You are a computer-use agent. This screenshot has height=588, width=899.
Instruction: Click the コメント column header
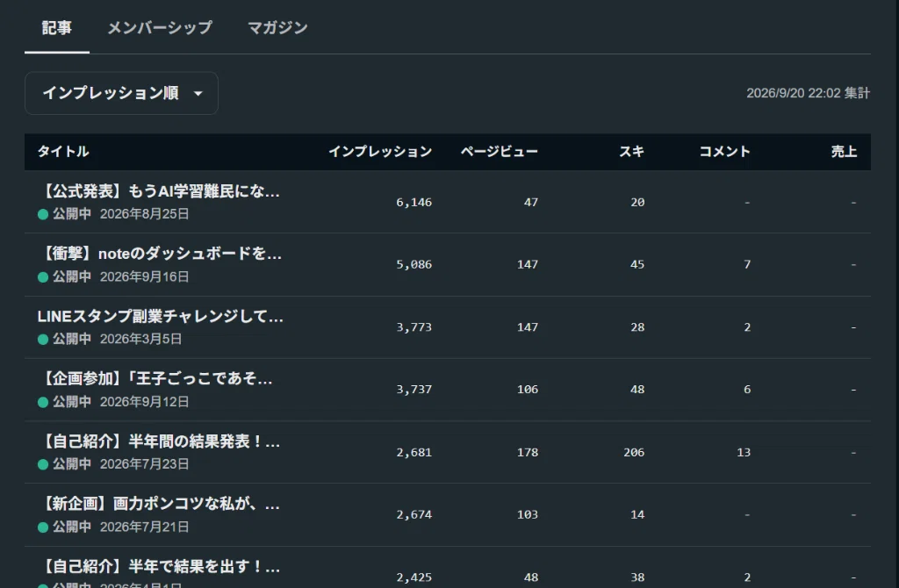point(724,151)
